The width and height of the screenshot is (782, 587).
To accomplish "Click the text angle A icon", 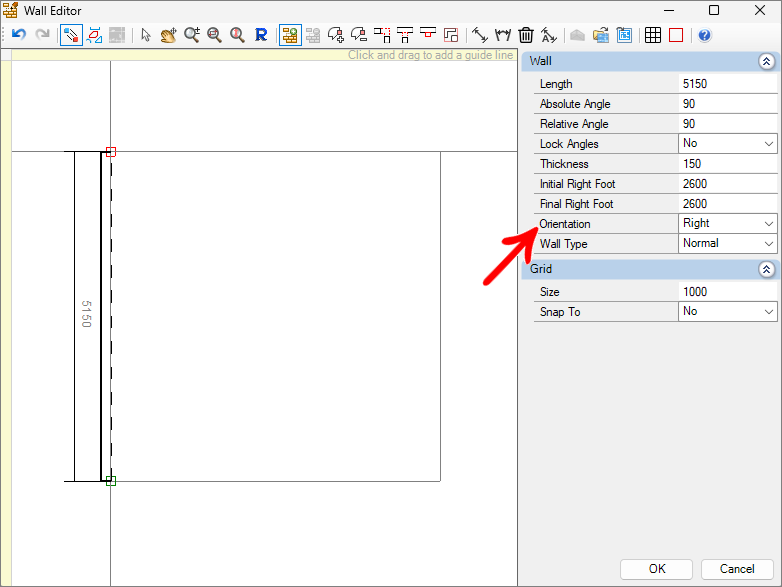I will point(549,35).
